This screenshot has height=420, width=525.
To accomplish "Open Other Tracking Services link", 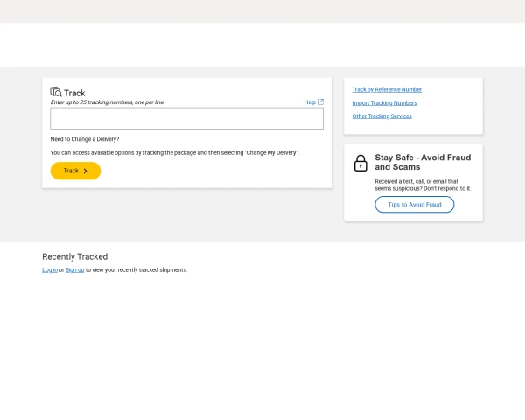I will tap(381, 115).
